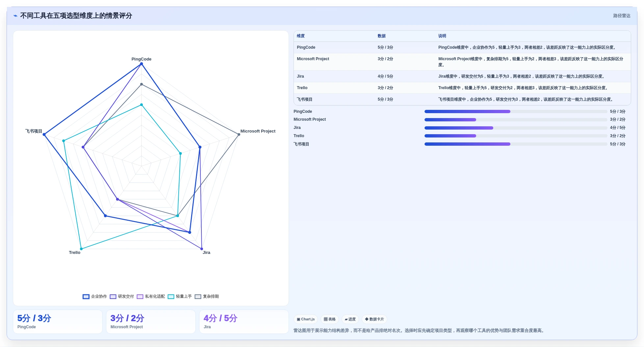The height and width of the screenshot is (347, 644).
Task: Click the Microsoft Project progress bar
Action: (x=516, y=119)
